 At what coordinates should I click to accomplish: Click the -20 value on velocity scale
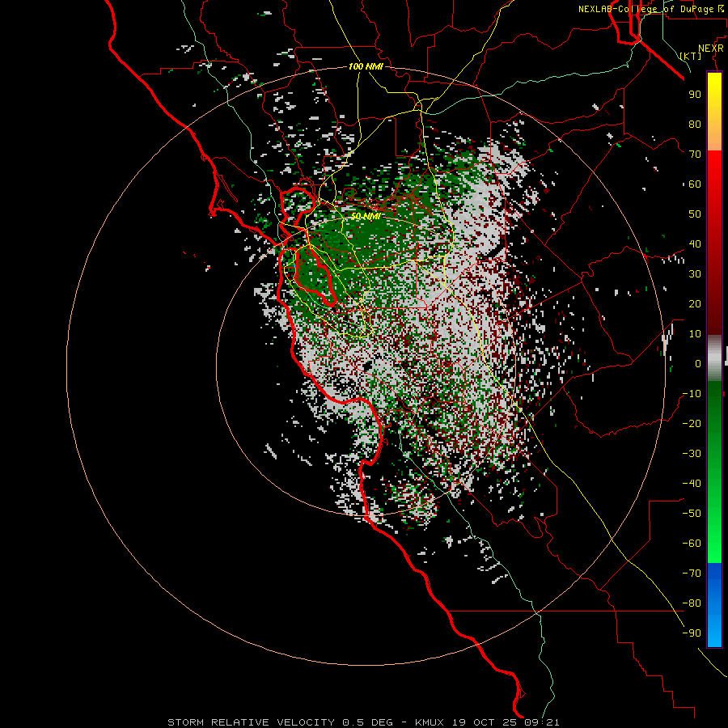pos(692,423)
